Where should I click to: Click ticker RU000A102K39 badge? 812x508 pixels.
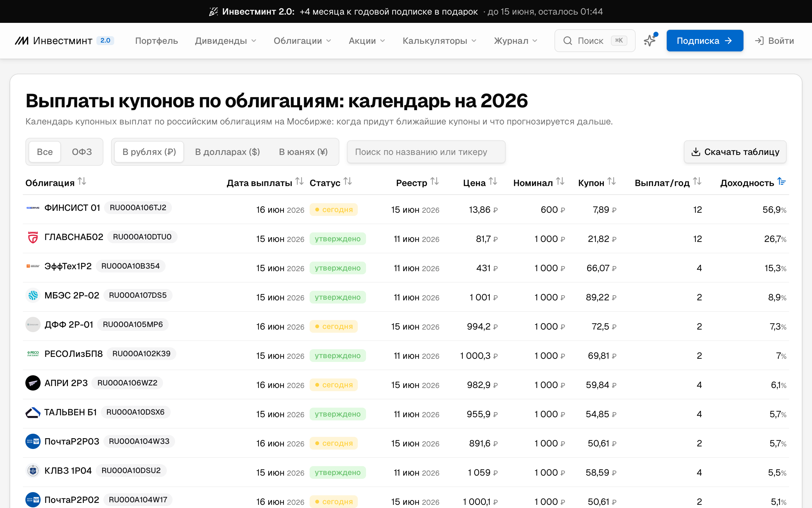coord(141,354)
